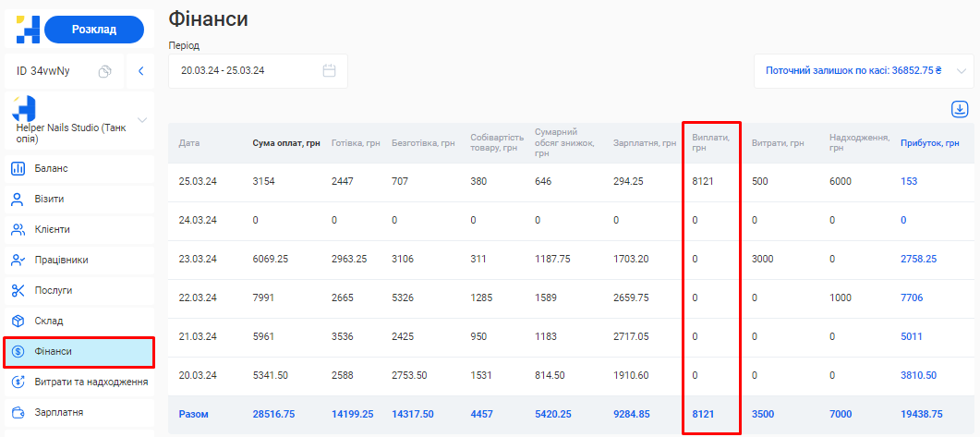Navigate to Склад section
Viewport: 980px width, 437px height.
coord(49,321)
